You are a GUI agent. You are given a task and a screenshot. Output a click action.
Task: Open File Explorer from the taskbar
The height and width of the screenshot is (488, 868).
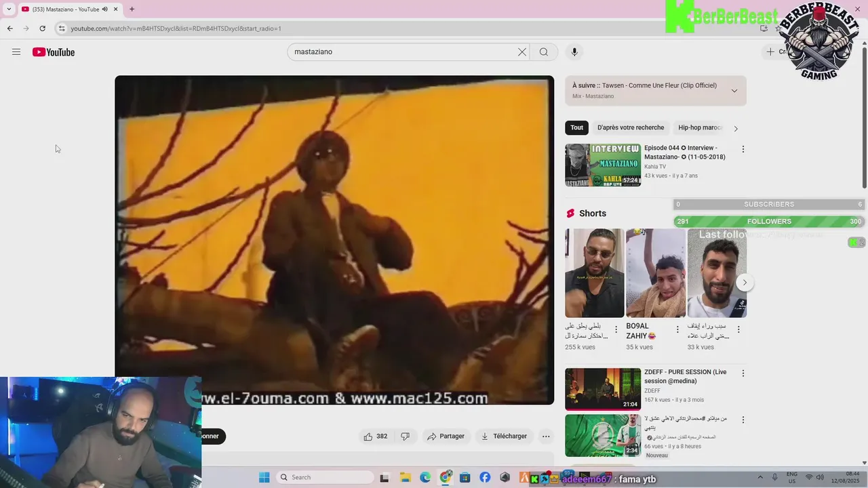pyautogui.click(x=405, y=477)
